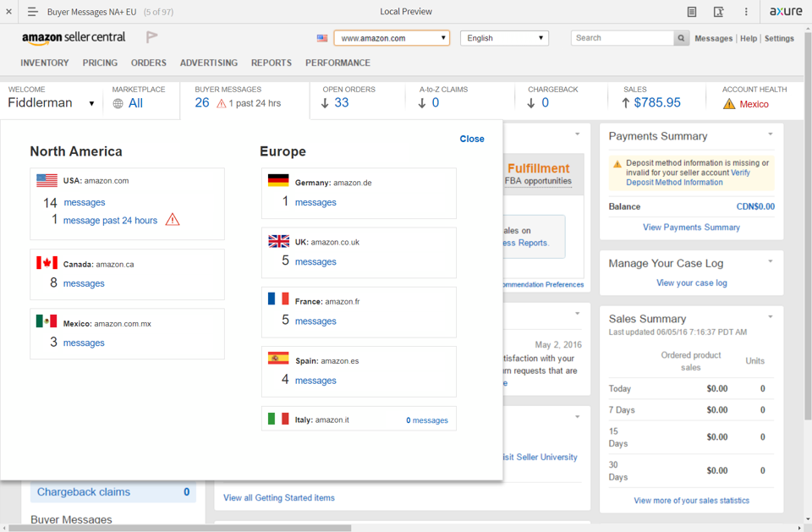Image resolution: width=812 pixels, height=532 pixels.
Task: Open the Settings link in header
Action: click(779, 38)
